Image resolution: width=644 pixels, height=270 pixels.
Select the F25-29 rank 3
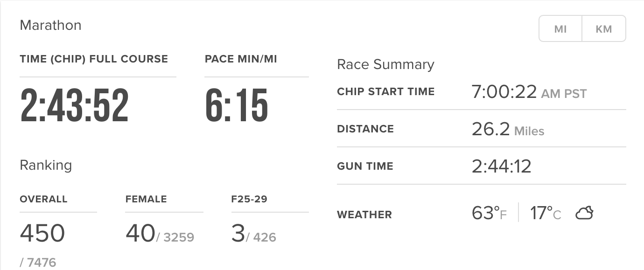238,233
